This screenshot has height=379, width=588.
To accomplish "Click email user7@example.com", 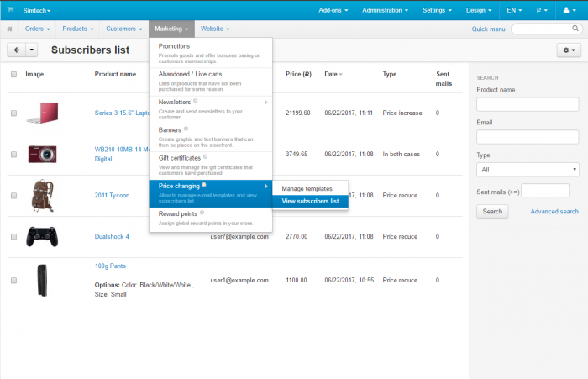I will (x=239, y=237).
